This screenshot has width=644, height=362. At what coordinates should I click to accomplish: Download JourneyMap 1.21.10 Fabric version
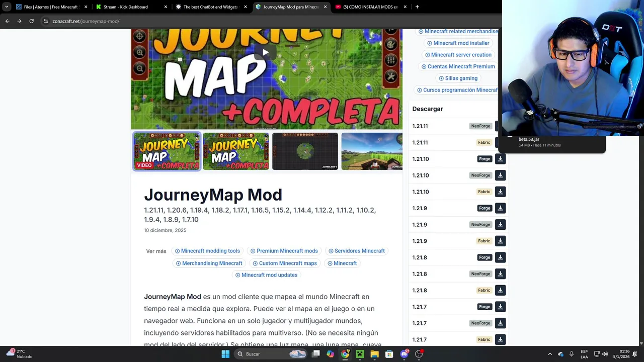click(500, 192)
